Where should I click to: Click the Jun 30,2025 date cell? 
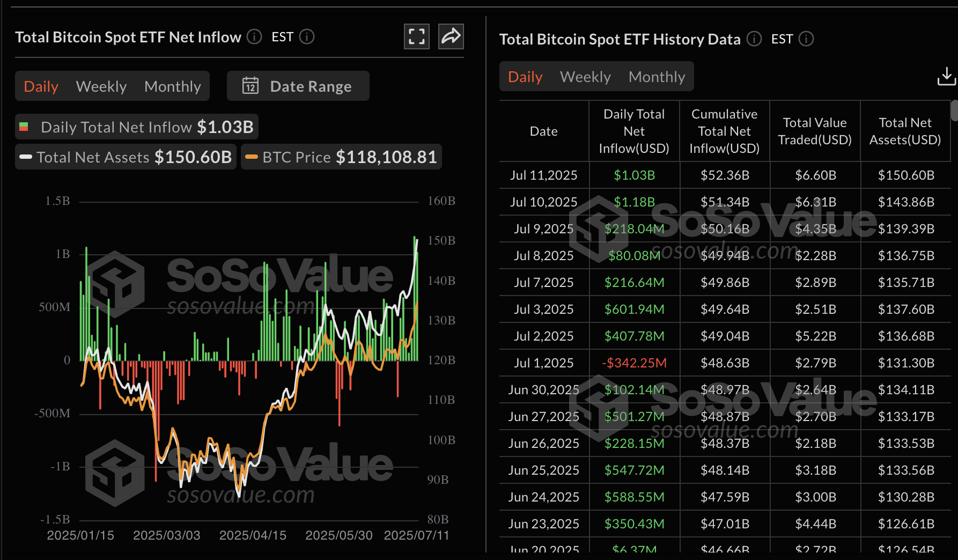(544, 389)
